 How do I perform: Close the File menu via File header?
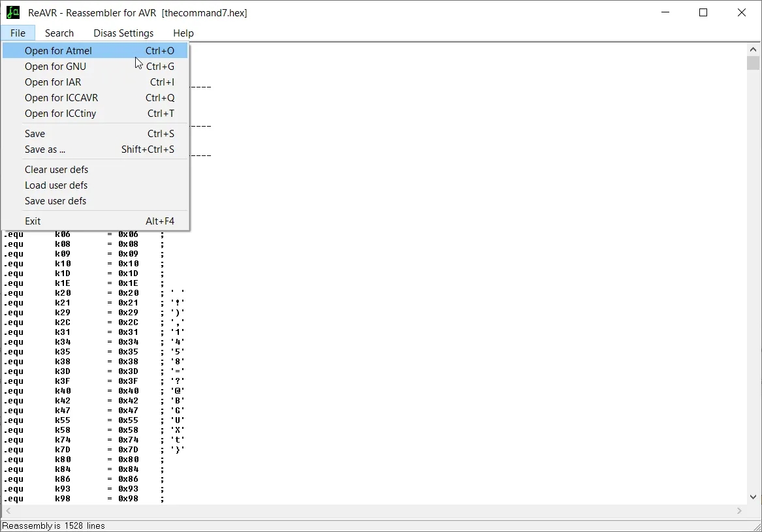pos(18,33)
